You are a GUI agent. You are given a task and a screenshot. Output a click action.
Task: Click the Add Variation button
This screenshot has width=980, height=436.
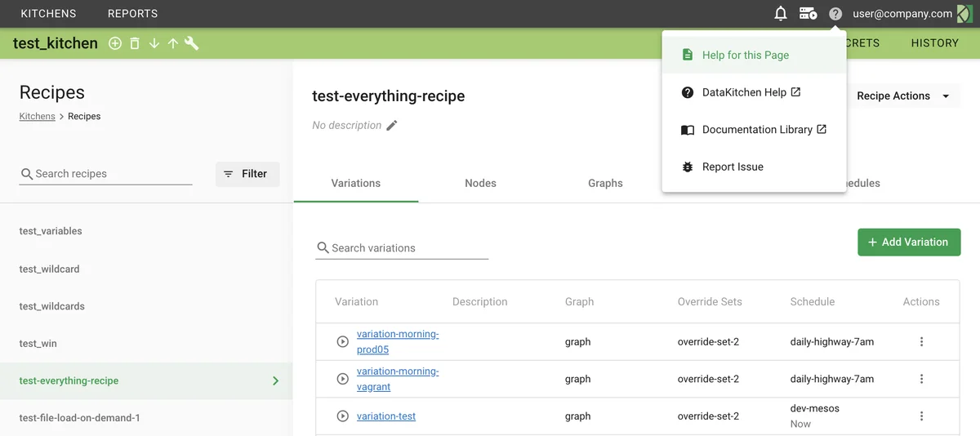click(x=908, y=242)
